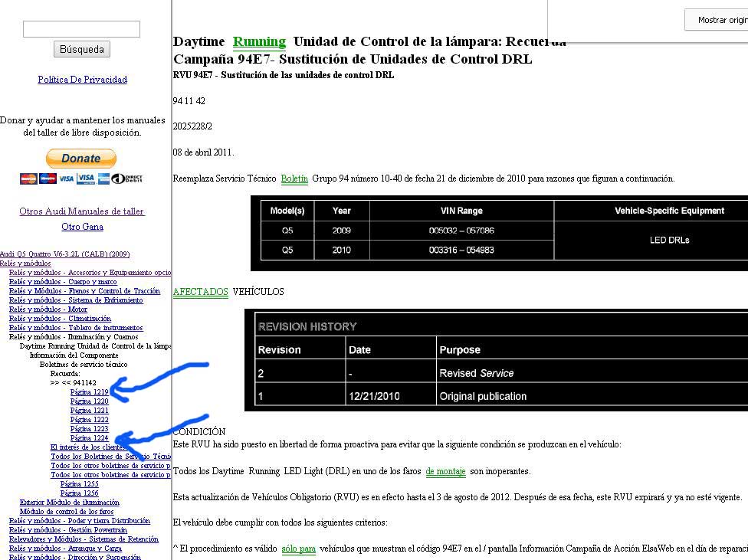Screen dimensions: 748x560
Task: Click the 2025228/2 reference number
Action: pos(192,126)
